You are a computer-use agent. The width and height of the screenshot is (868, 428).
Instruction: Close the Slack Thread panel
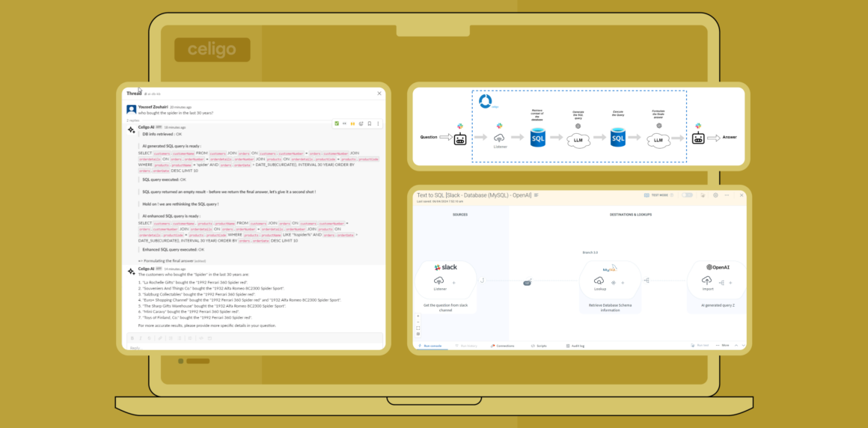379,94
